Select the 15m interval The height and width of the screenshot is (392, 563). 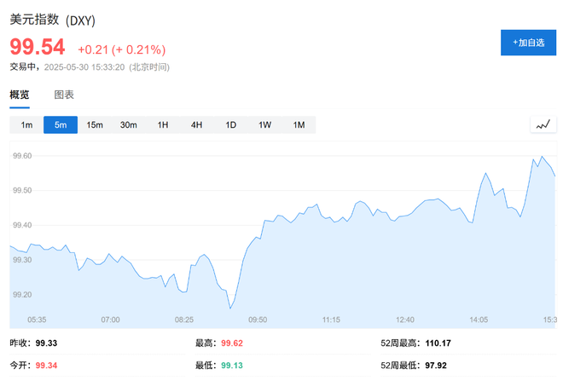[95, 124]
